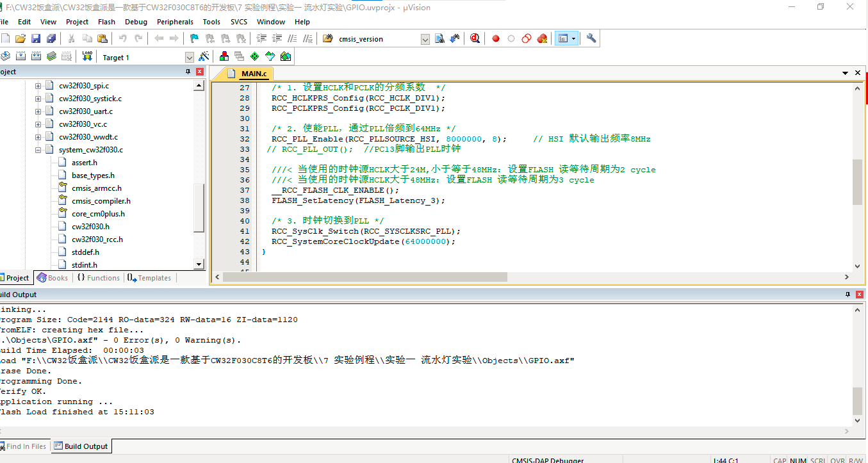
Task: Pin the Build Output panel
Action: coord(848,295)
